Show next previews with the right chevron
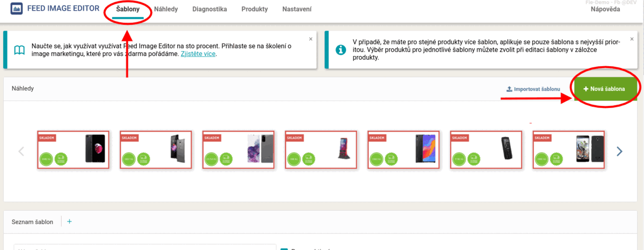Viewport: 644px width, 250px height. [x=620, y=151]
